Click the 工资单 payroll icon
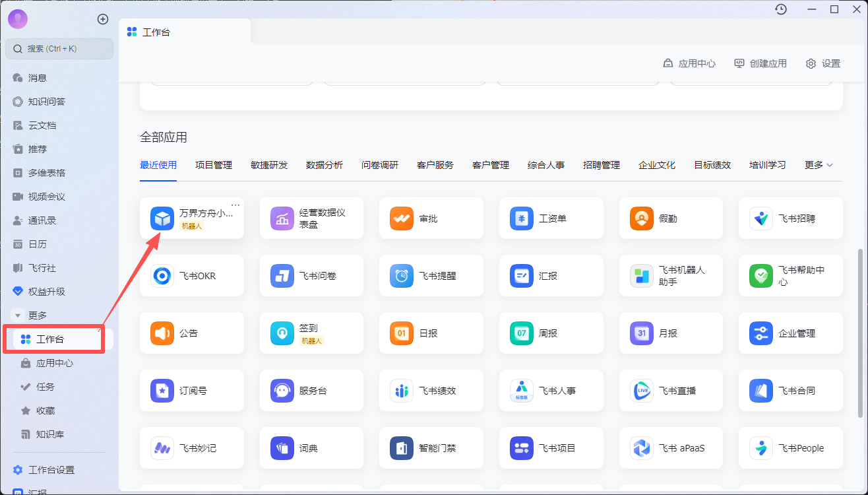Viewport: 868px width, 495px height. (x=522, y=218)
